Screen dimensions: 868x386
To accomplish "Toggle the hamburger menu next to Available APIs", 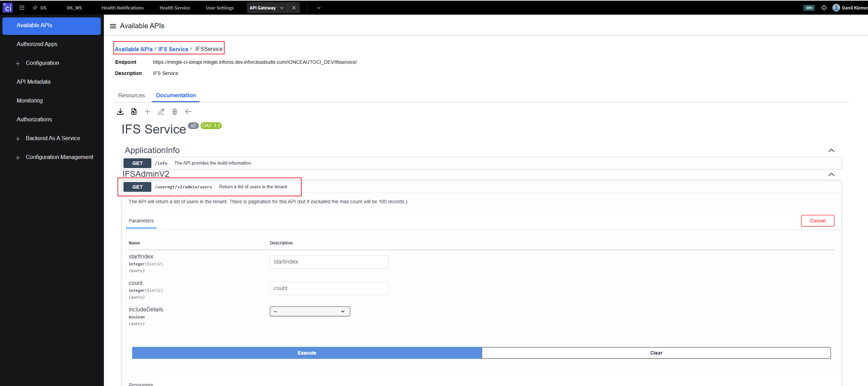I will point(113,26).
